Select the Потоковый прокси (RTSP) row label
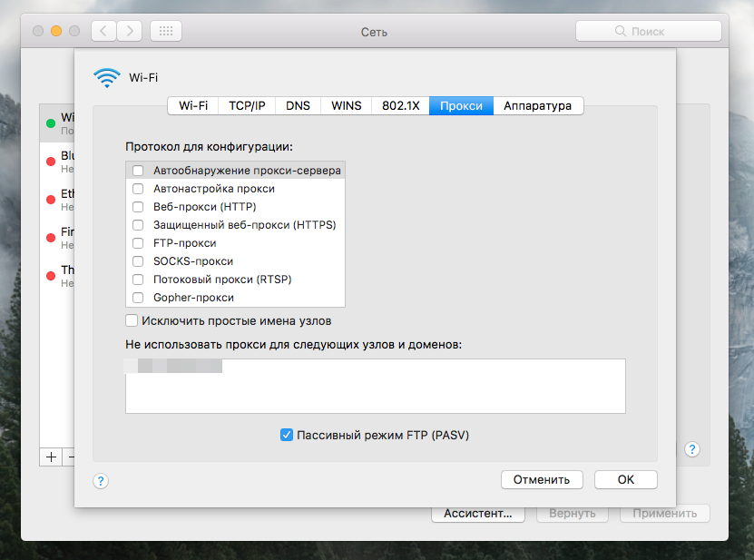The height and width of the screenshot is (560, 754). (x=222, y=279)
